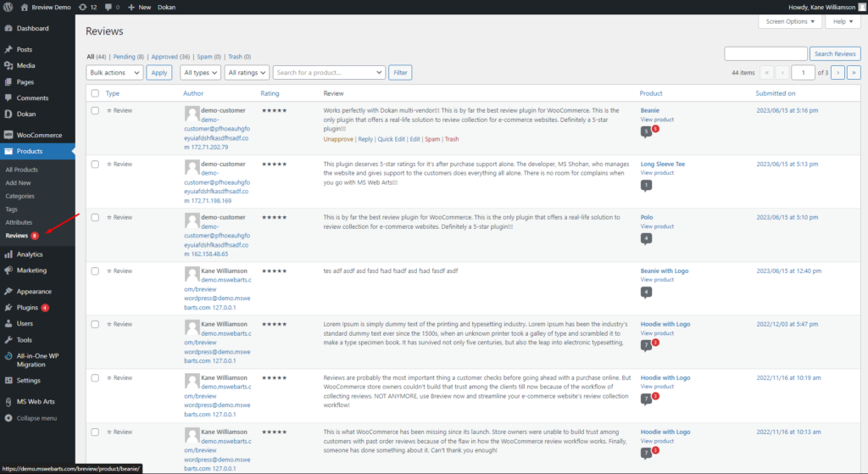The height and width of the screenshot is (474, 868).
Task: Open the Marketing megaphone icon
Action: [8, 270]
